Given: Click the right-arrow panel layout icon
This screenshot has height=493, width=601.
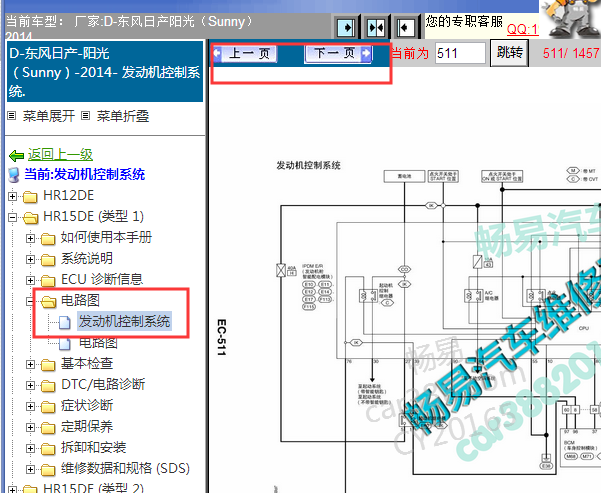Looking at the screenshot, I should pos(345,28).
